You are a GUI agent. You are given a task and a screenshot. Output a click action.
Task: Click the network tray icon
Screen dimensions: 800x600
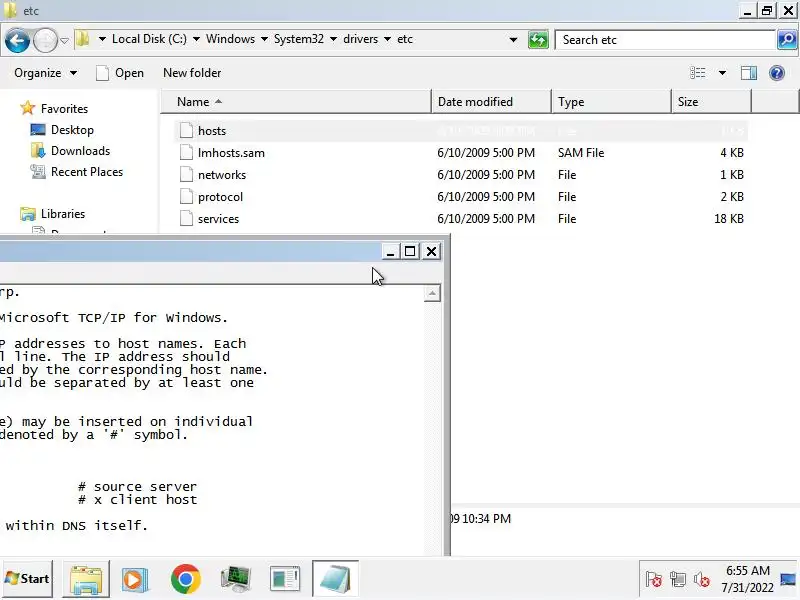(x=678, y=579)
